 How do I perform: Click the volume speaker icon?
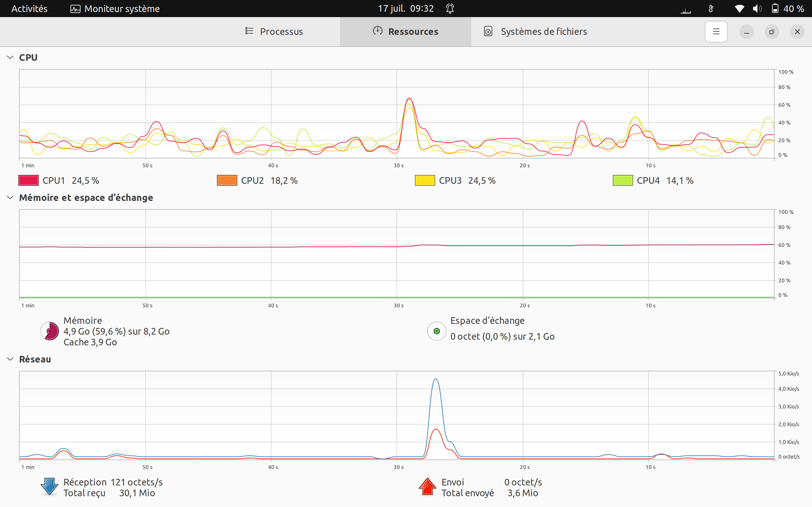(x=757, y=8)
